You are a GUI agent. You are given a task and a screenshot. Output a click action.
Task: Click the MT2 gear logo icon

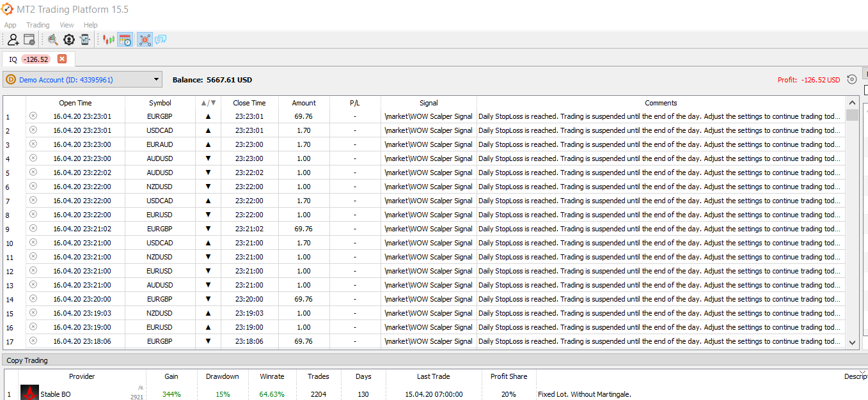(x=8, y=9)
